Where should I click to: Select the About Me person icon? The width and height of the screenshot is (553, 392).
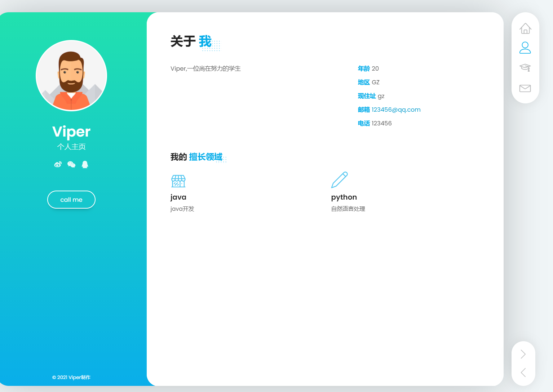coord(525,48)
